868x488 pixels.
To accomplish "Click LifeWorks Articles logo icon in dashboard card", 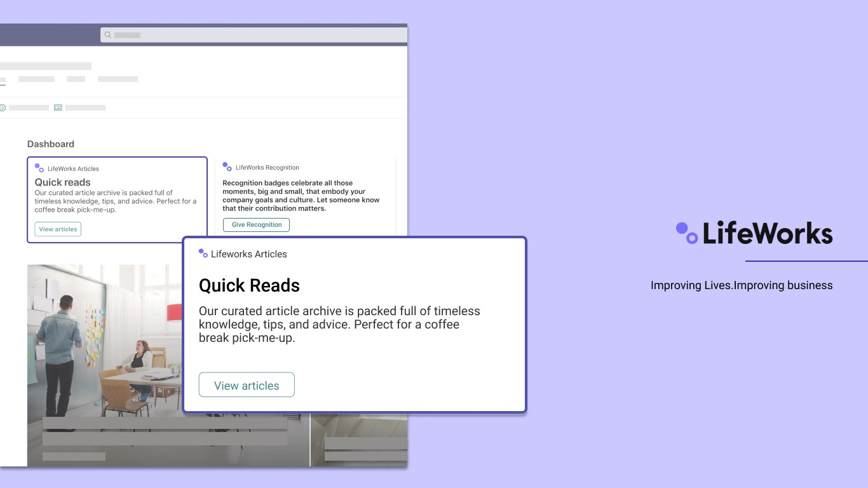I will 39,168.
